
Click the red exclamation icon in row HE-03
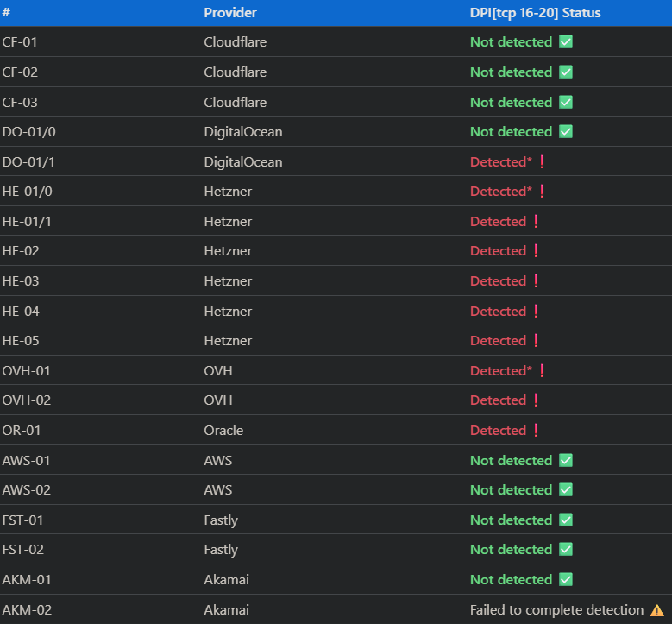click(536, 280)
